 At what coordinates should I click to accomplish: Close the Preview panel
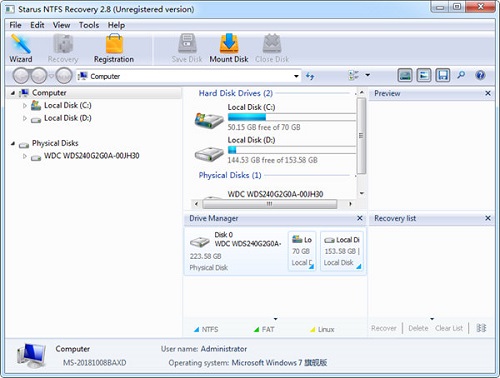click(x=488, y=93)
